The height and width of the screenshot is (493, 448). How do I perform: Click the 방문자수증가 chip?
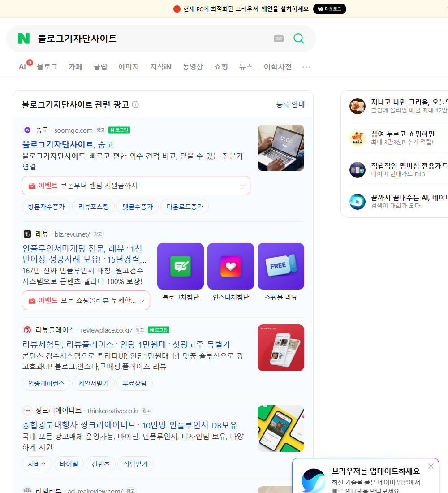point(46,207)
